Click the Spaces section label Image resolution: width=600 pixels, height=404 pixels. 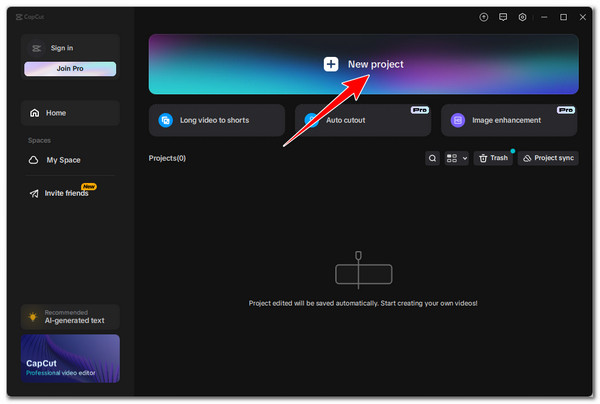[39, 140]
